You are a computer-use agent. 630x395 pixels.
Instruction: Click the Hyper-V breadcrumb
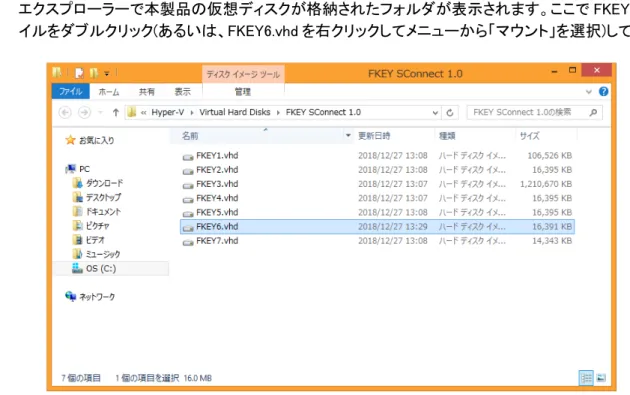[x=168, y=113]
